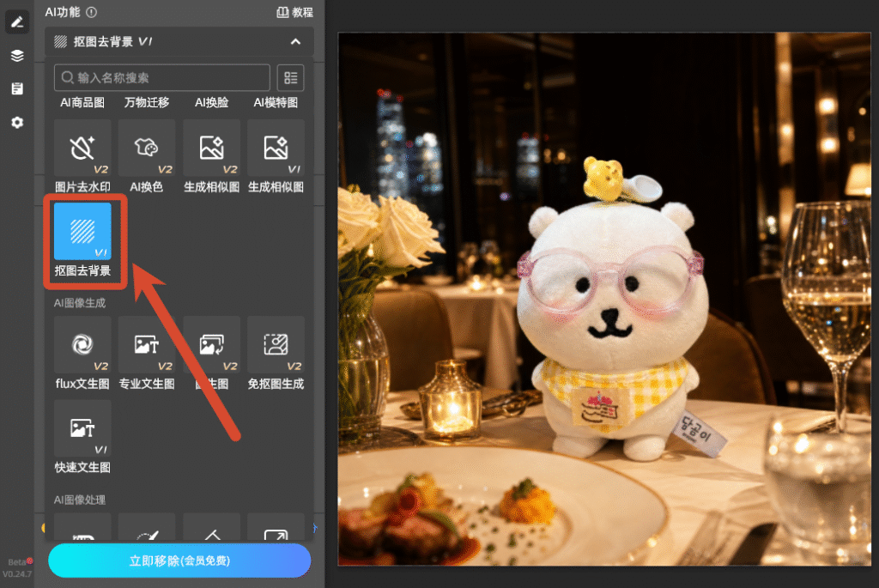Open the 教程 tutorial link
This screenshot has width=879, height=588.
tap(295, 12)
